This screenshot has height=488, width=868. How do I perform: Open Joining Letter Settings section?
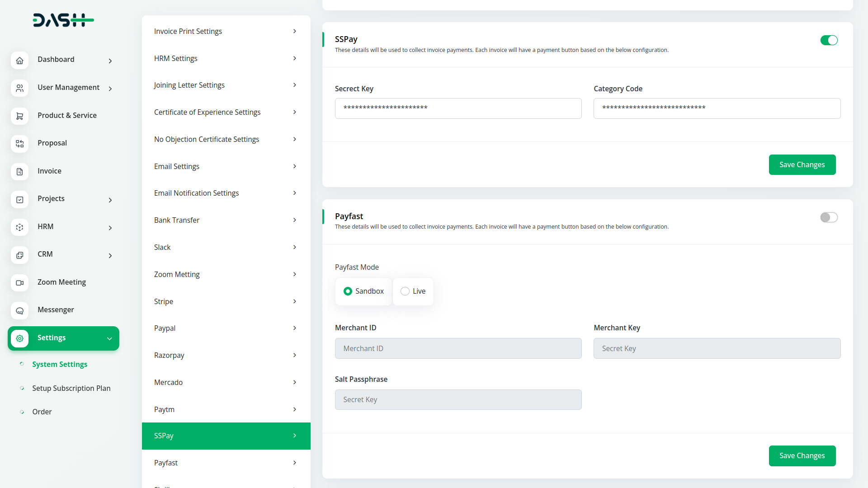point(226,85)
